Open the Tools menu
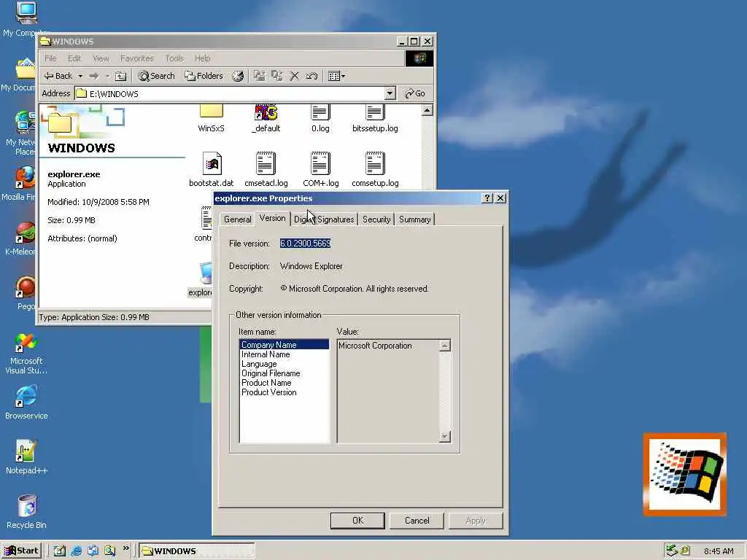 point(174,58)
